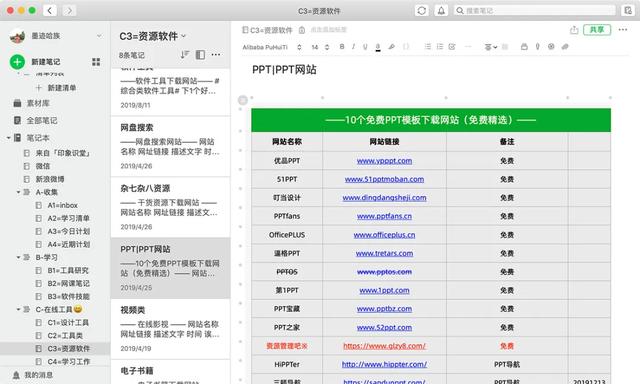Open the www.51pptmoban.com link
This screenshot has width=640, height=384.
tap(384, 179)
